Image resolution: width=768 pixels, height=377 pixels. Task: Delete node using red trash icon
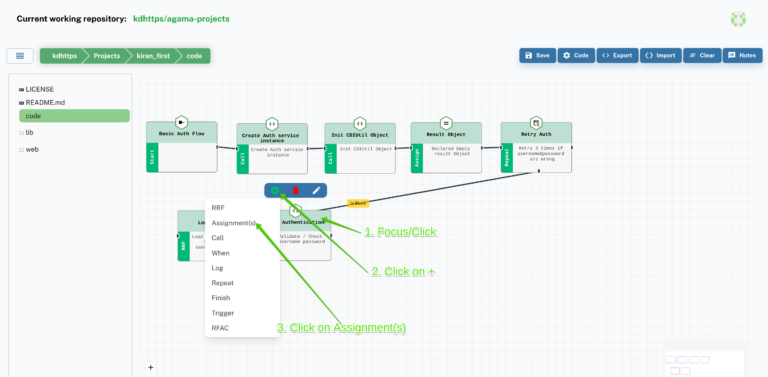point(295,190)
